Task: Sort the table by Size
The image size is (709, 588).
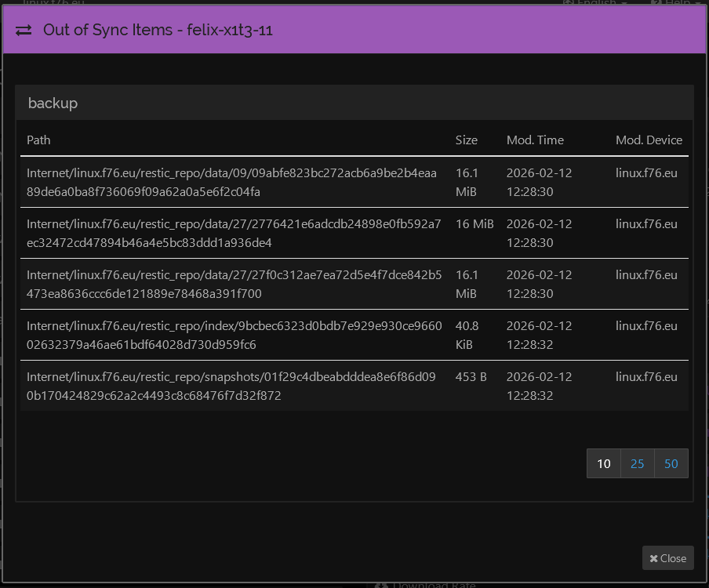Action: (x=465, y=140)
